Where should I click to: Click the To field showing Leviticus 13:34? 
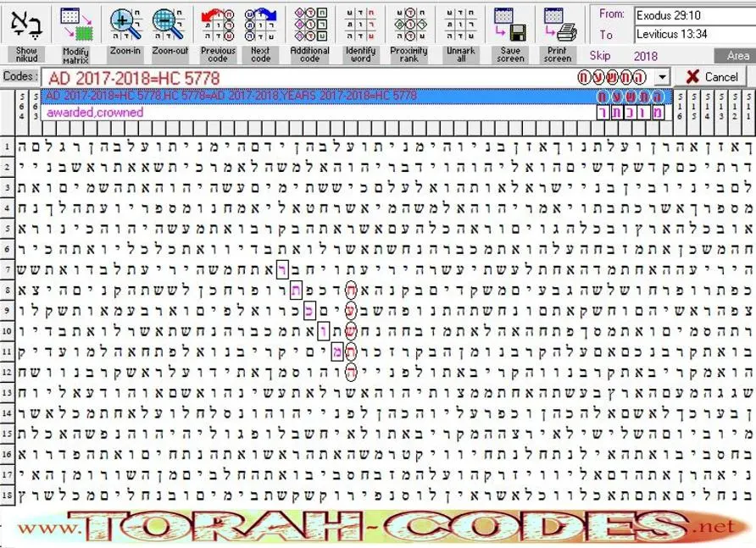[695, 34]
